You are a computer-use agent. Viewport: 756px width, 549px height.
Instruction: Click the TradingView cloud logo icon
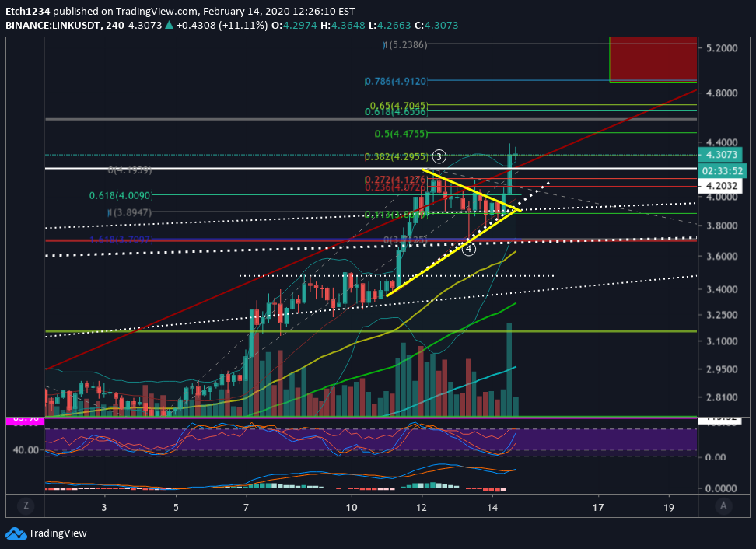[16, 533]
